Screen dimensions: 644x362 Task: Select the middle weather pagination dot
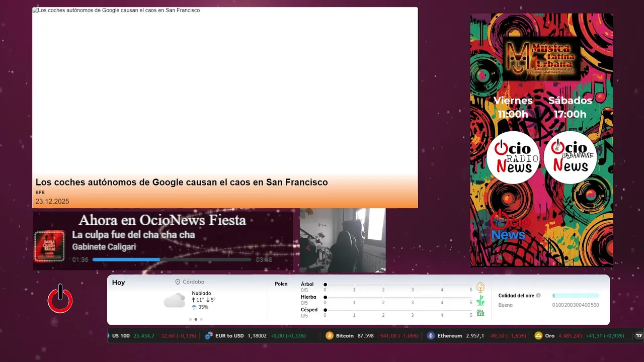point(196,319)
